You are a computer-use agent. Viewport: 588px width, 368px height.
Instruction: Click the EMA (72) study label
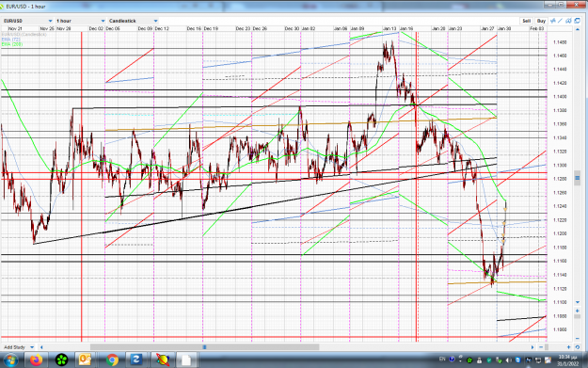[x=11, y=40]
